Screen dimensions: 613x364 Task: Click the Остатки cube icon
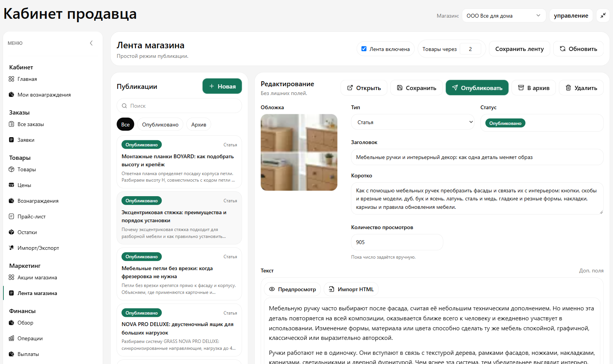[x=11, y=232]
